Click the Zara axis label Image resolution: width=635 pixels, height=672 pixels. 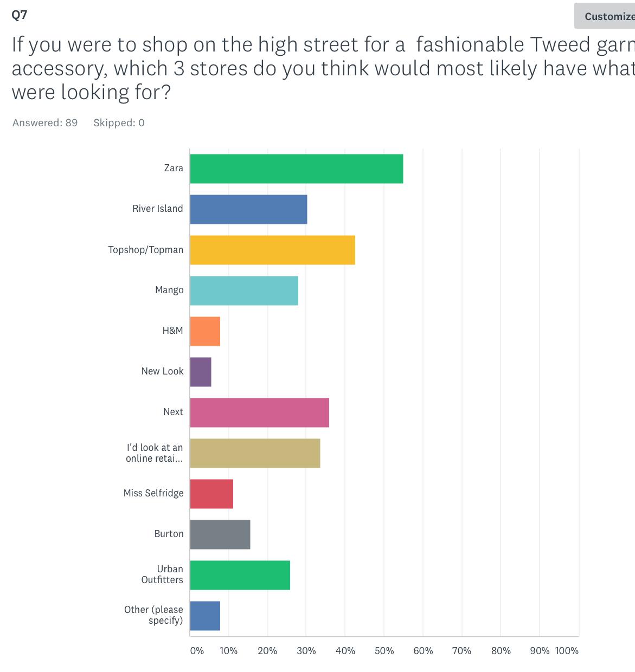click(174, 168)
